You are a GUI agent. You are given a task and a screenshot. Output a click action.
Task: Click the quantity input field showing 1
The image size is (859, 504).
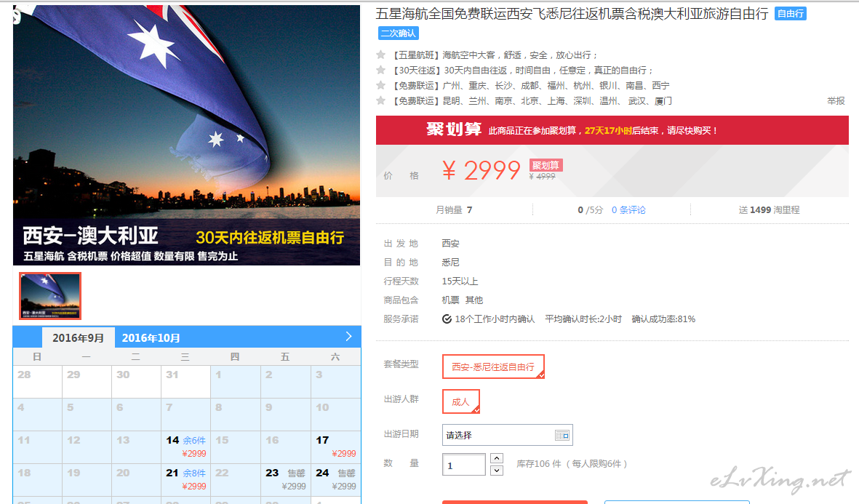tap(463, 465)
